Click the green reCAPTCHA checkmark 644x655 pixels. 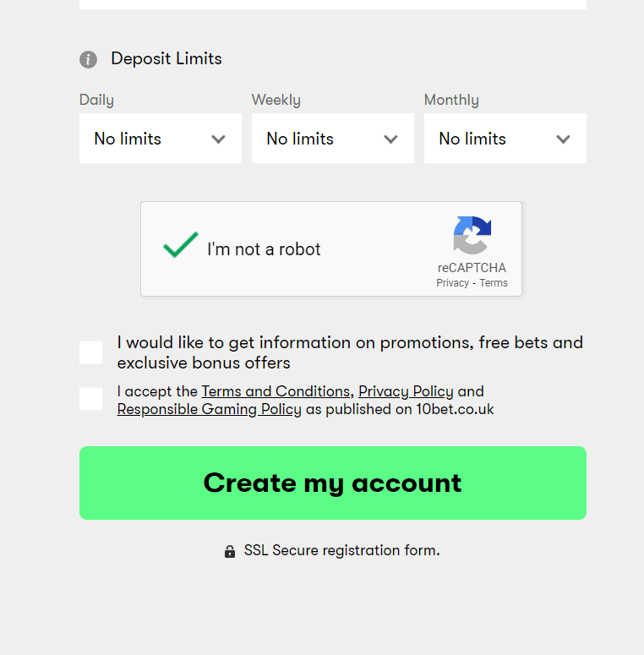click(x=180, y=245)
